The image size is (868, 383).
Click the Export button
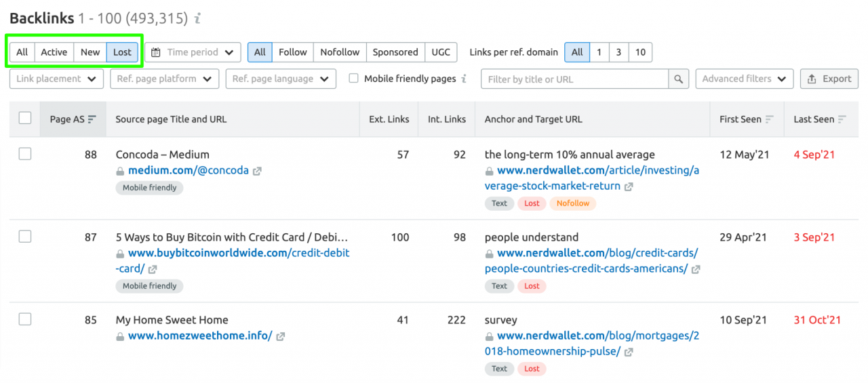pos(829,79)
